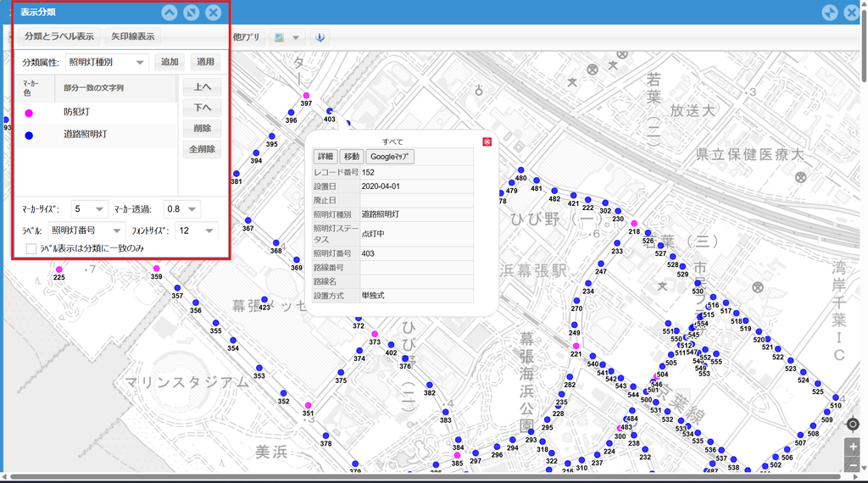The image size is (868, 483).
Task: Click the 追加 button
Action: point(170,62)
